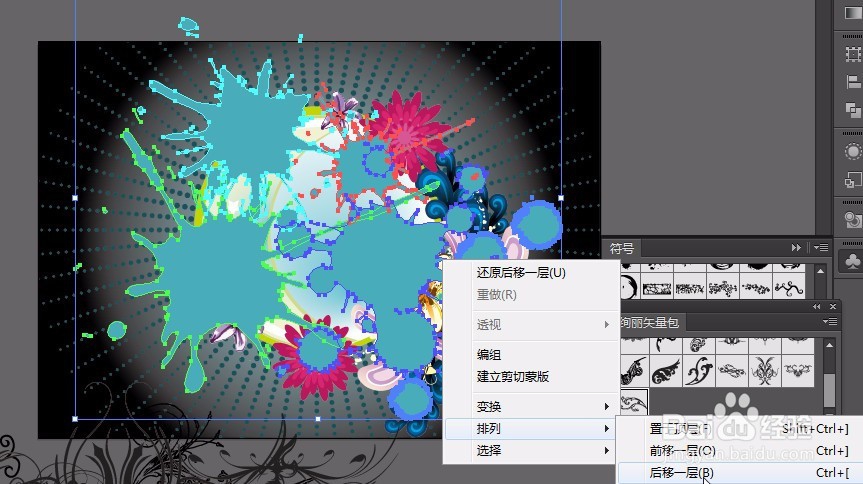Viewport: 863px width, 484px height.
Task: Open the Transform panel icon in dock
Action: 853,54
